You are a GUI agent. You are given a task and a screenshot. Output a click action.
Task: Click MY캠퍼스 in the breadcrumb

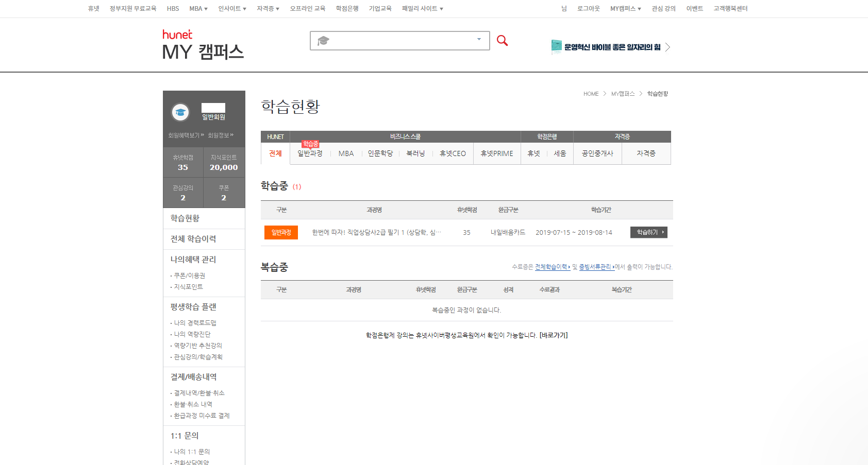(x=623, y=94)
